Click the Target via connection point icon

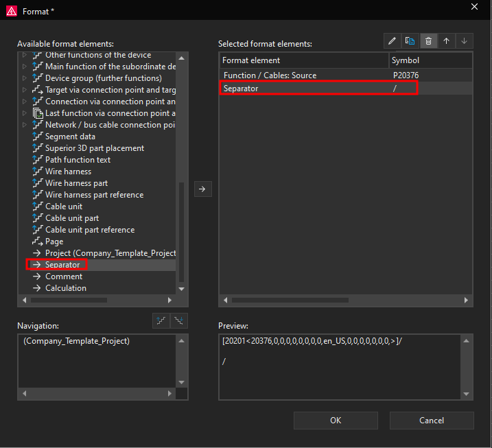(38, 90)
